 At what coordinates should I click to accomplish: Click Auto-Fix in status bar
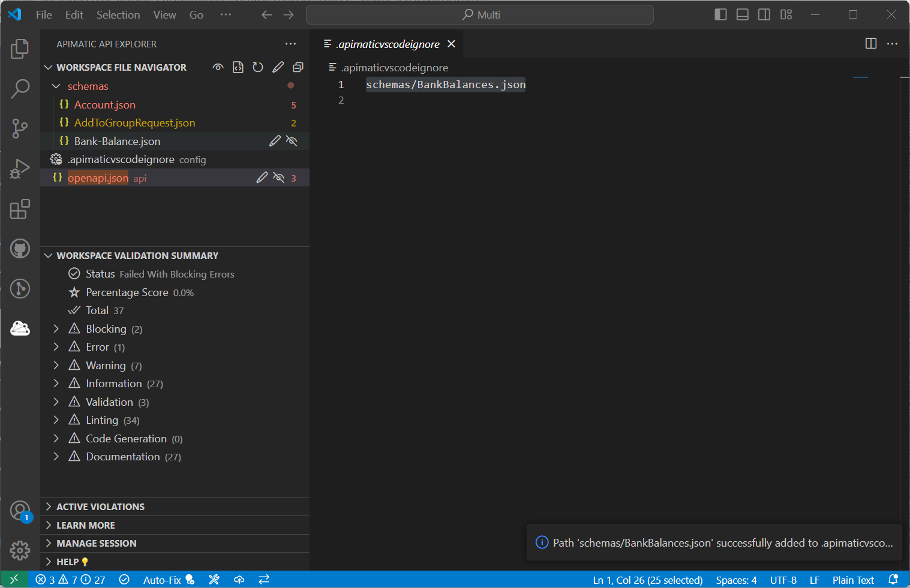tap(169, 580)
